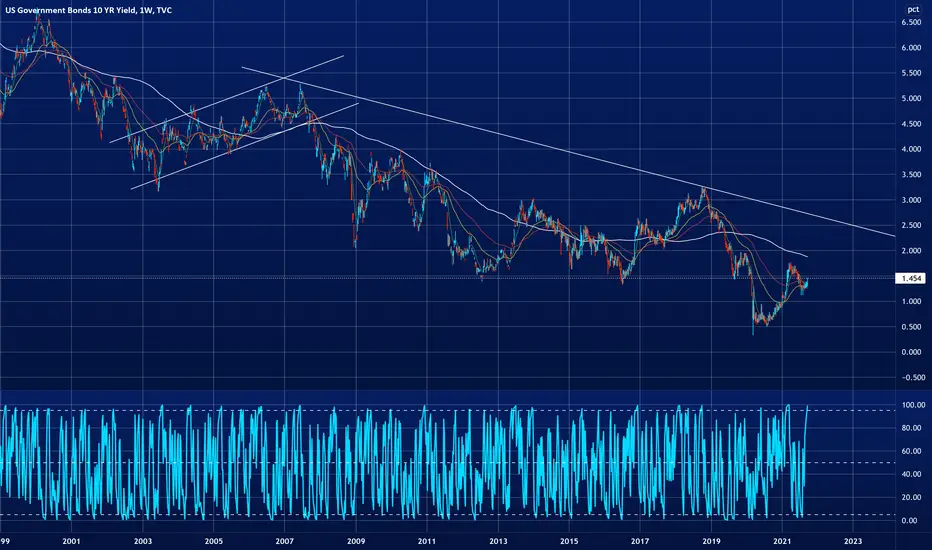Click the 100.00 oscillator scale label

[x=913, y=405]
